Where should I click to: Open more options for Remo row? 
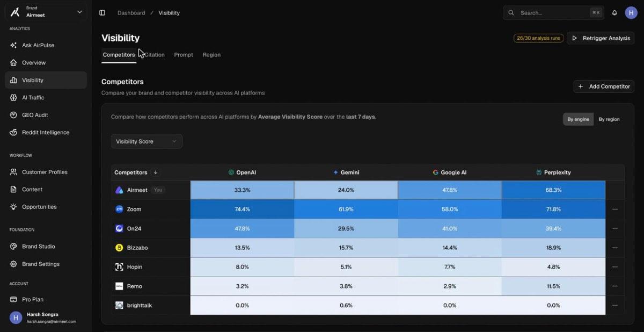coord(615,286)
